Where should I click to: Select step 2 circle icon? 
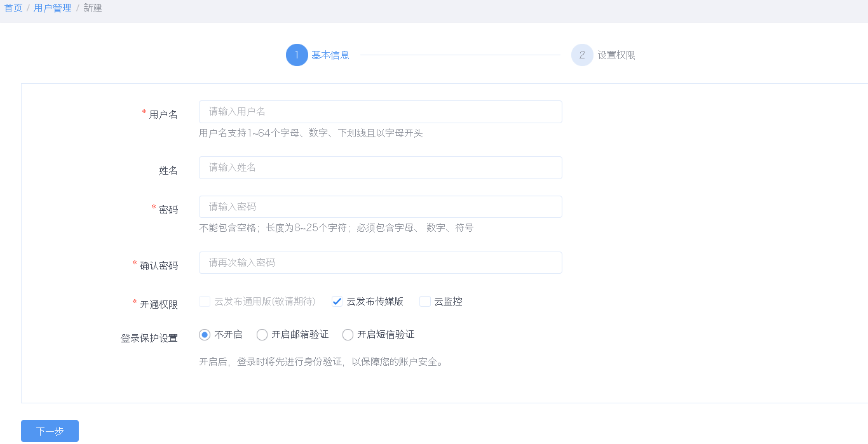click(582, 55)
